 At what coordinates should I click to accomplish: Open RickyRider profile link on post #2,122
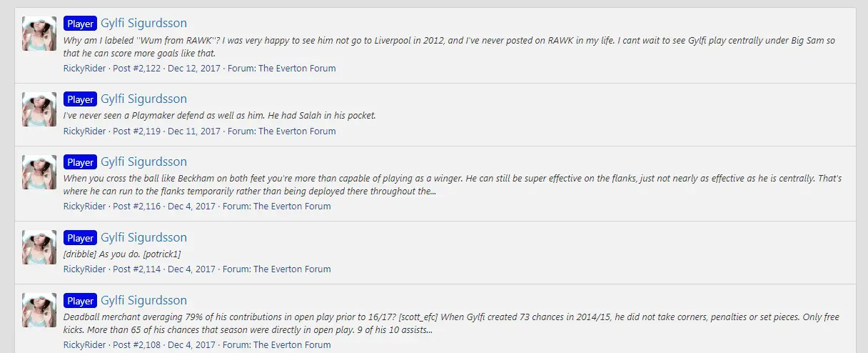coord(84,69)
